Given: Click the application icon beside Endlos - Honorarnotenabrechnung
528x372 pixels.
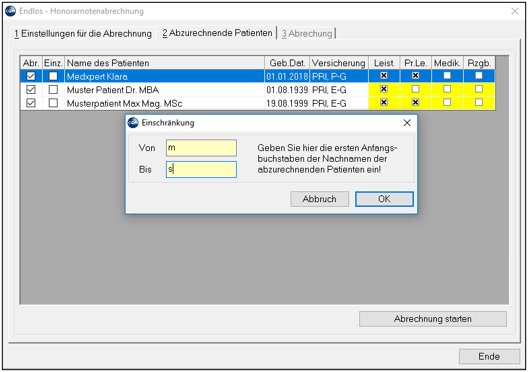Looking at the screenshot, I should pyautogui.click(x=11, y=11).
